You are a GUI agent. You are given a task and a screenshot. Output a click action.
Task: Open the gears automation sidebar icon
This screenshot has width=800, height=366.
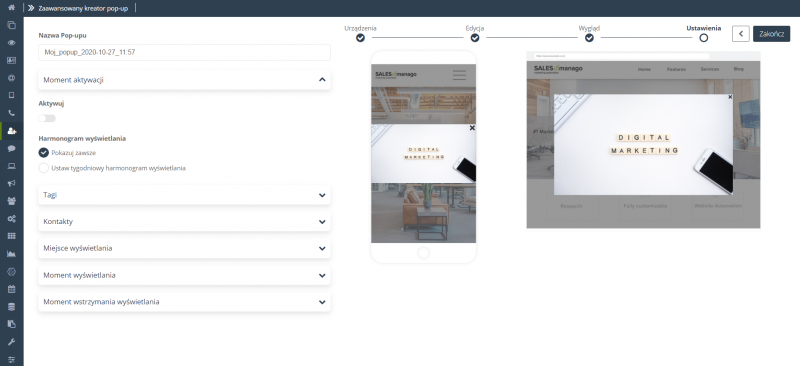click(x=12, y=218)
